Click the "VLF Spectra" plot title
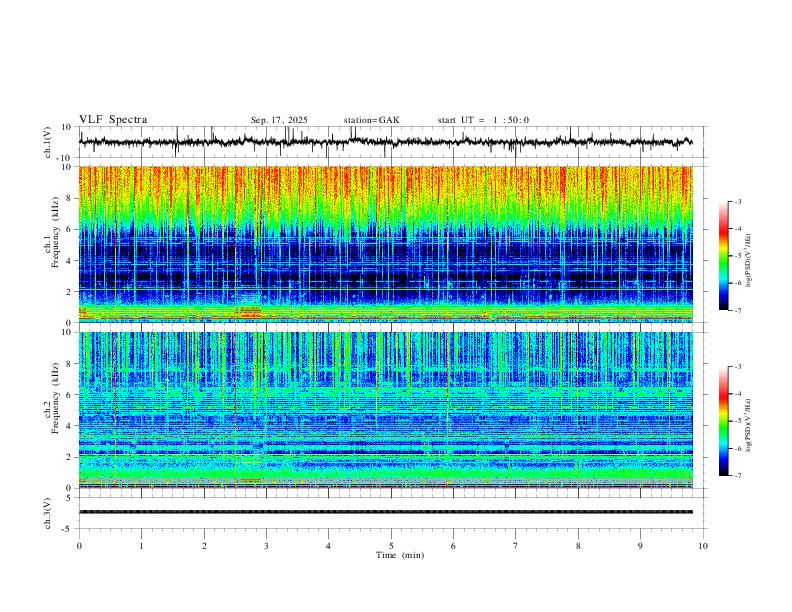 [113, 120]
